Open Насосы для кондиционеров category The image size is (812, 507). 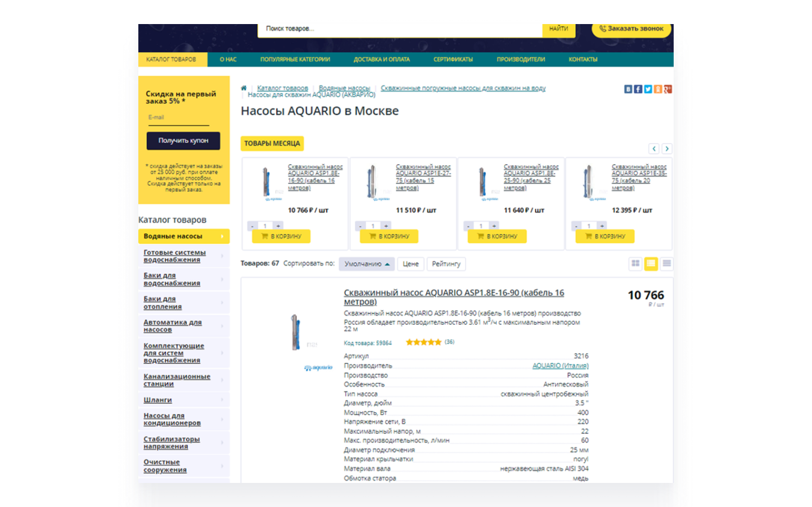coord(184,419)
